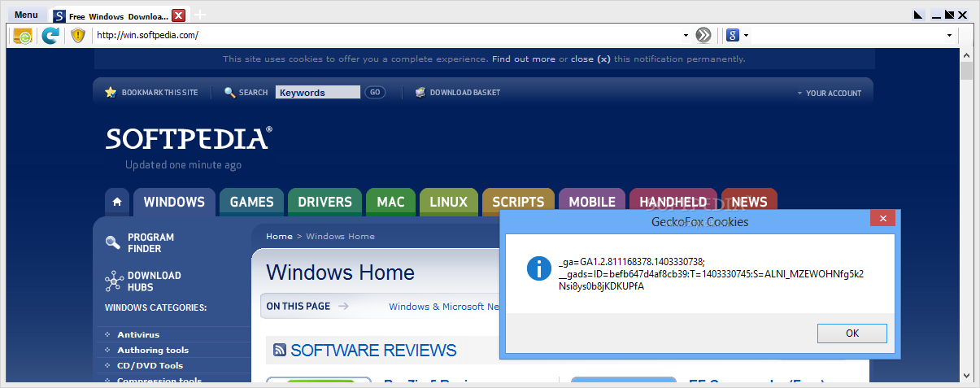Click the Keywords search field
This screenshot has width=980, height=388.
pyautogui.click(x=318, y=93)
